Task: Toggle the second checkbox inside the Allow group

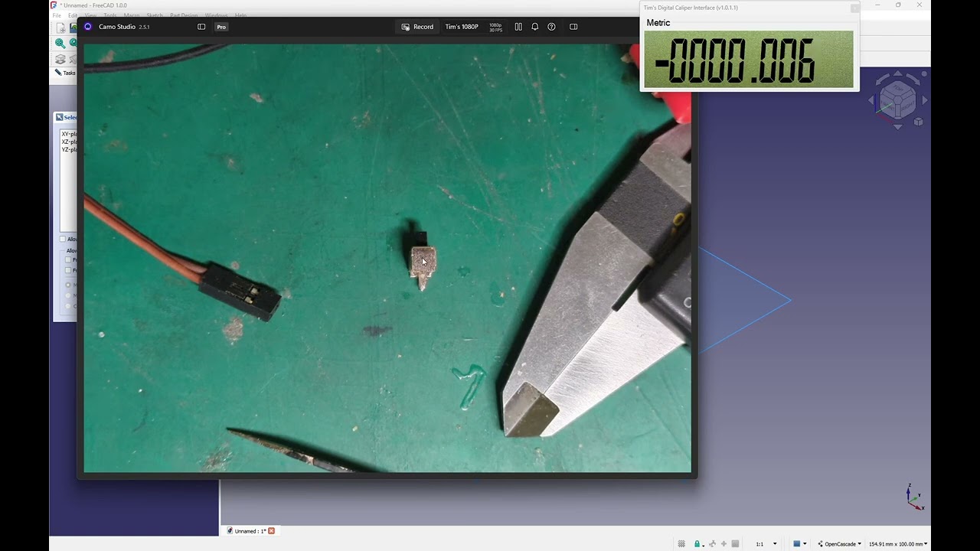Action: pyautogui.click(x=68, y=270)
